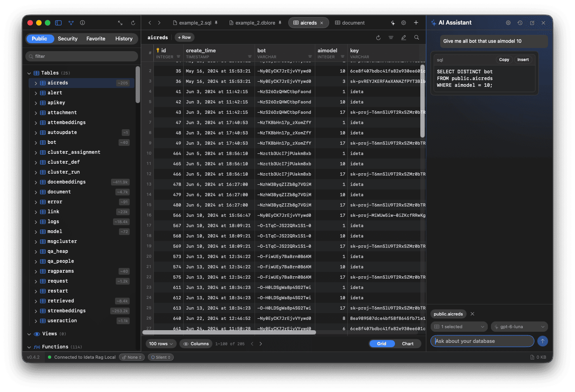The width and height of the screenshot is (575, 392).
Task: Open the schema diagram icon in the title bar
Action: click(71, 23)
